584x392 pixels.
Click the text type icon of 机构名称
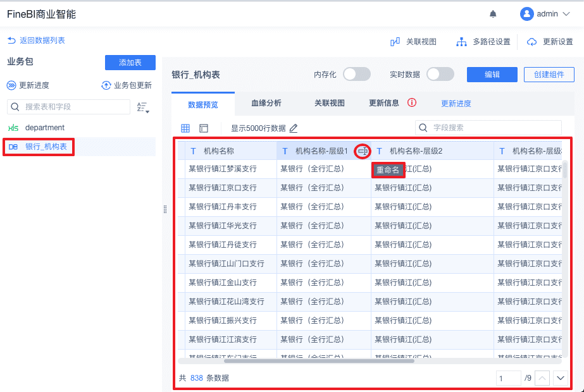click(194, 151)
